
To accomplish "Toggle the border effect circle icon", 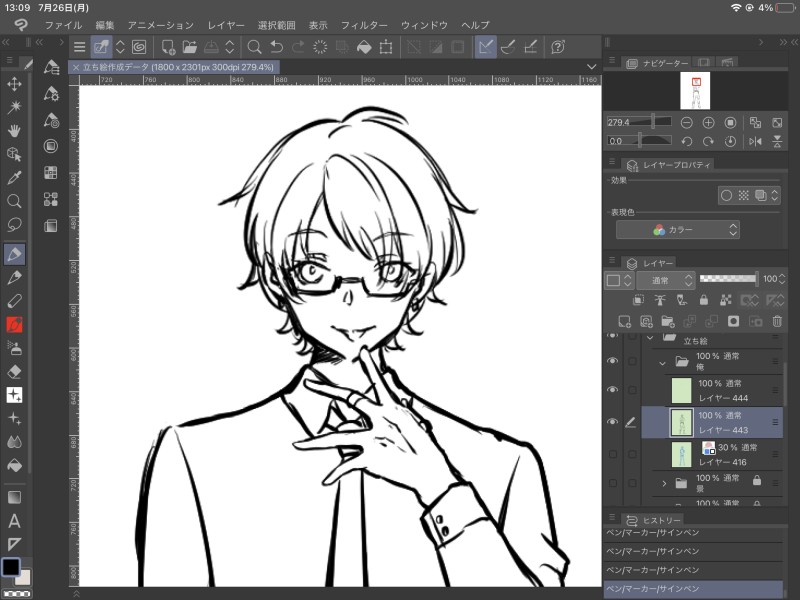I will [x=727, y=195].
